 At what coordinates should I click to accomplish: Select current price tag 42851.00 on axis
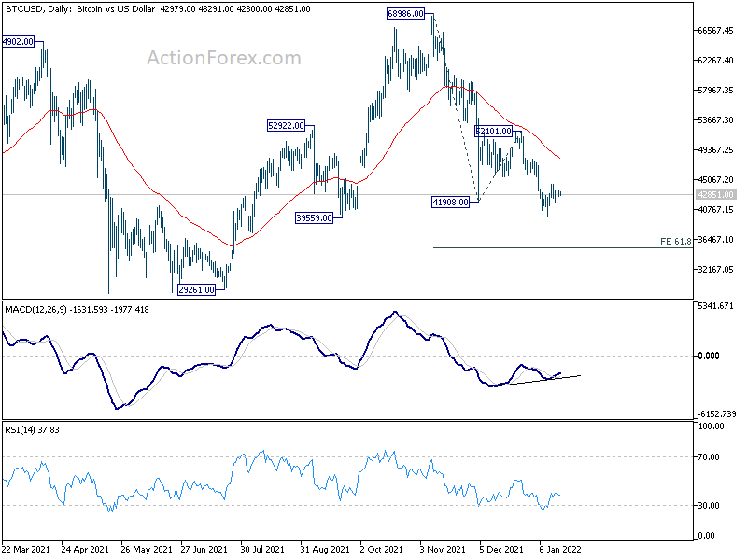[715, 195]
